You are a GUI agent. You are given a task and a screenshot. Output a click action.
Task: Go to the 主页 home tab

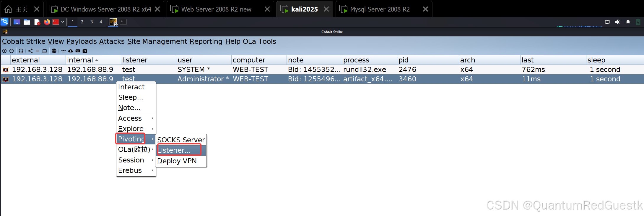[22, 9]
